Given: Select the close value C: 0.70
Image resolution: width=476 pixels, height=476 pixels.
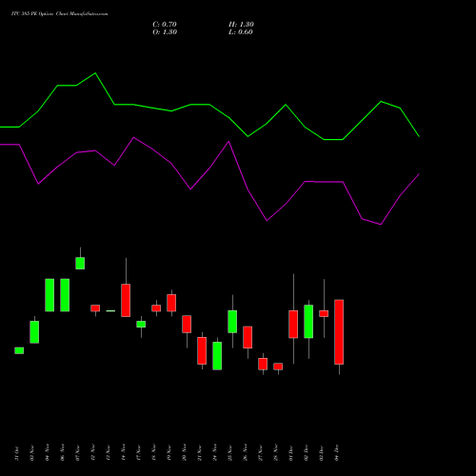Looking at the screenshot, I should pos(165,25).
